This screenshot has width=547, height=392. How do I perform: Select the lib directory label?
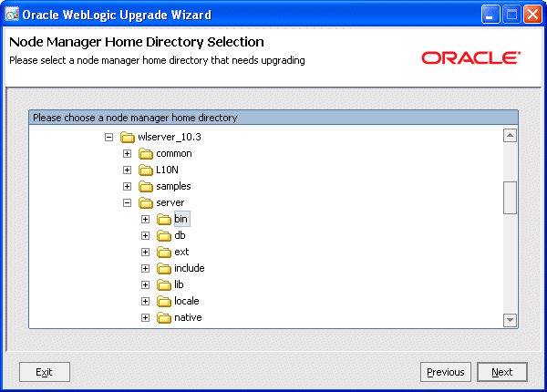pos(179,284)
